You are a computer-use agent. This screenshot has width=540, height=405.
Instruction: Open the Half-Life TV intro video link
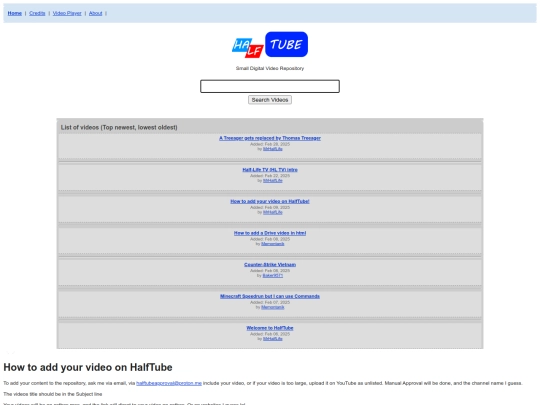point(270,170)
